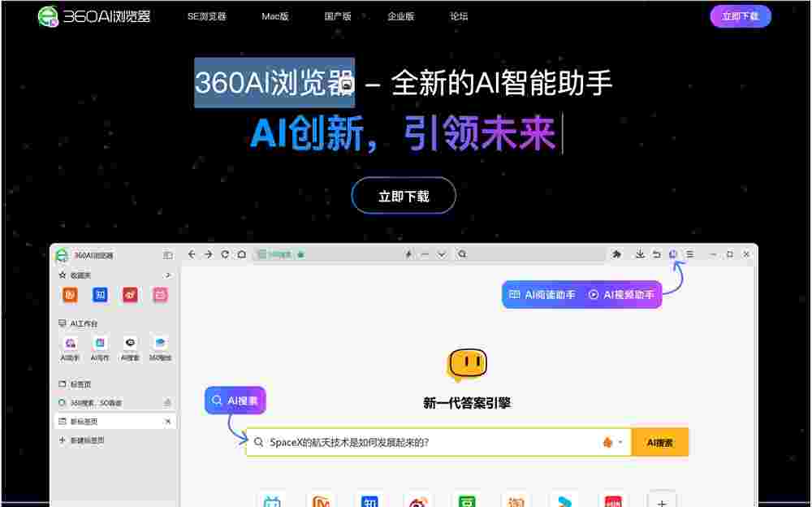Launch the AI写作 tool

click(x=98, y=344)
